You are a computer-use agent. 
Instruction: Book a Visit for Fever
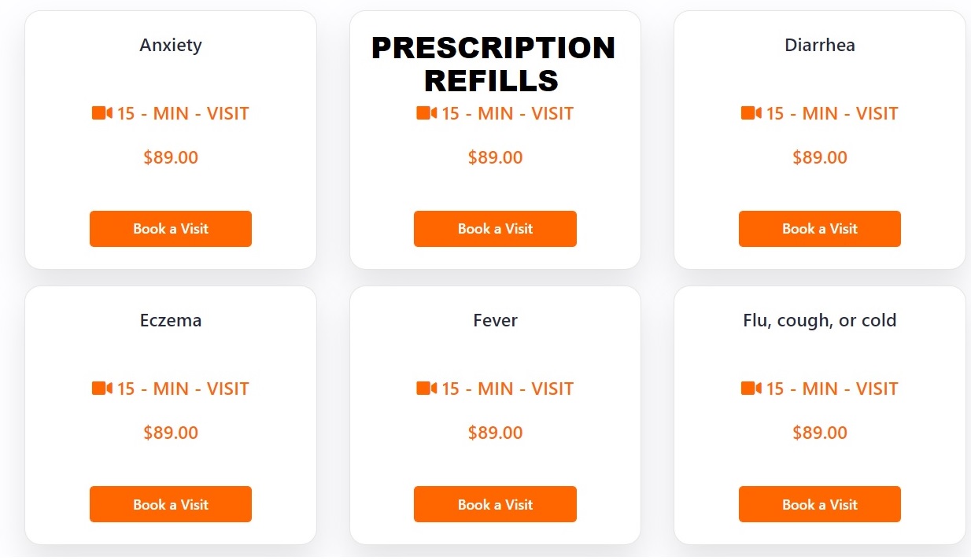pyautogui.click(x=495, y=504)
